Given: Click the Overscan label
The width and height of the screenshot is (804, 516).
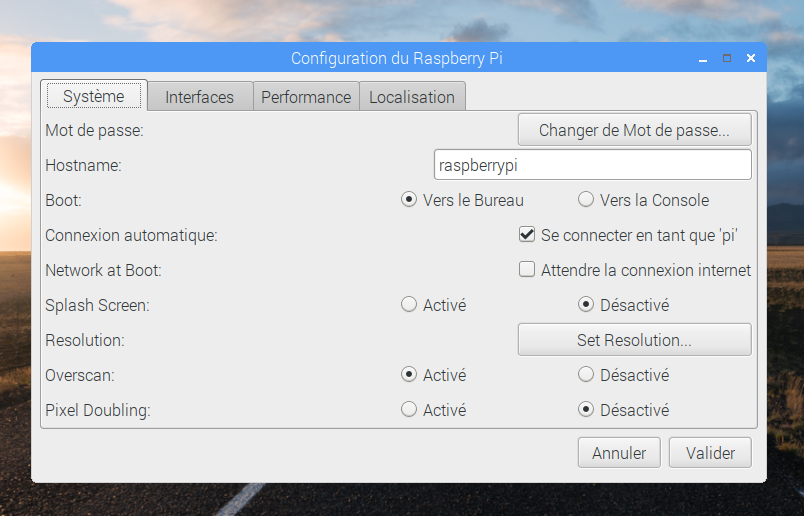Looking at the screenshot, I should [80, 375].
